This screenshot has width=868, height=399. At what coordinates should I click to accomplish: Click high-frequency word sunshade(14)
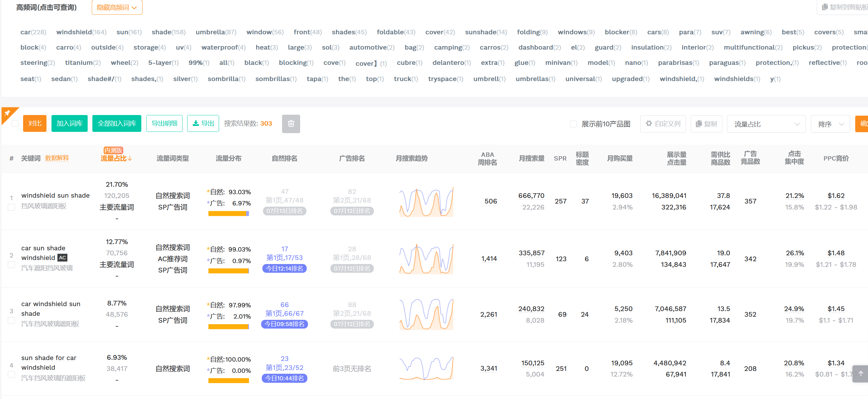pyautogui.click(x=486, y=32)
